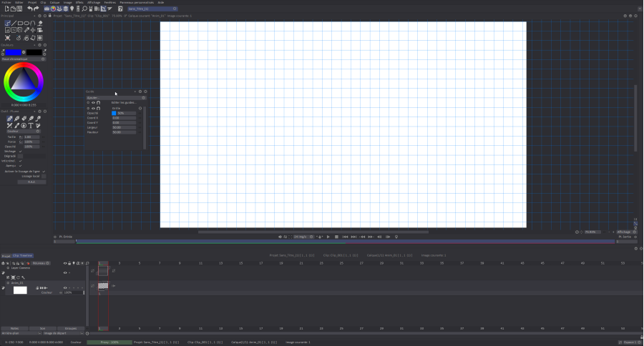Open the Arrière-plan dropdown
Image resolution: width=644 pixels, height=346 pixels.
pyautogui.click(x=21, y=333)
